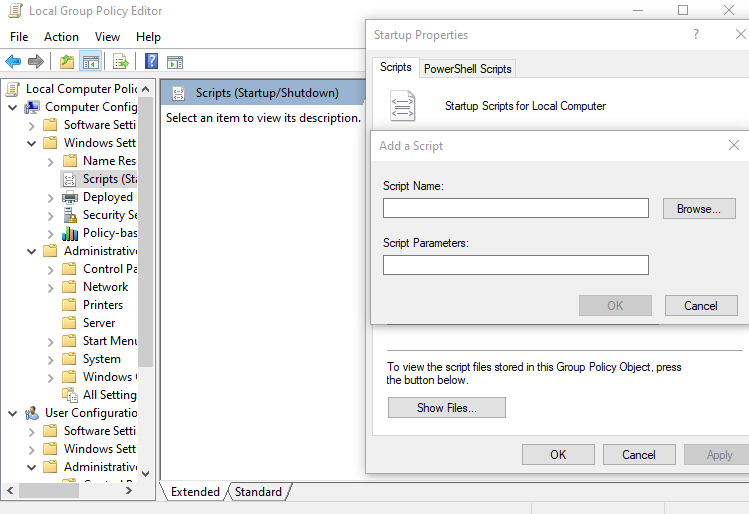Expand the Start Menu node
Image resolution: width=749 pixels, height=514 pixels.
click(51, 342)
